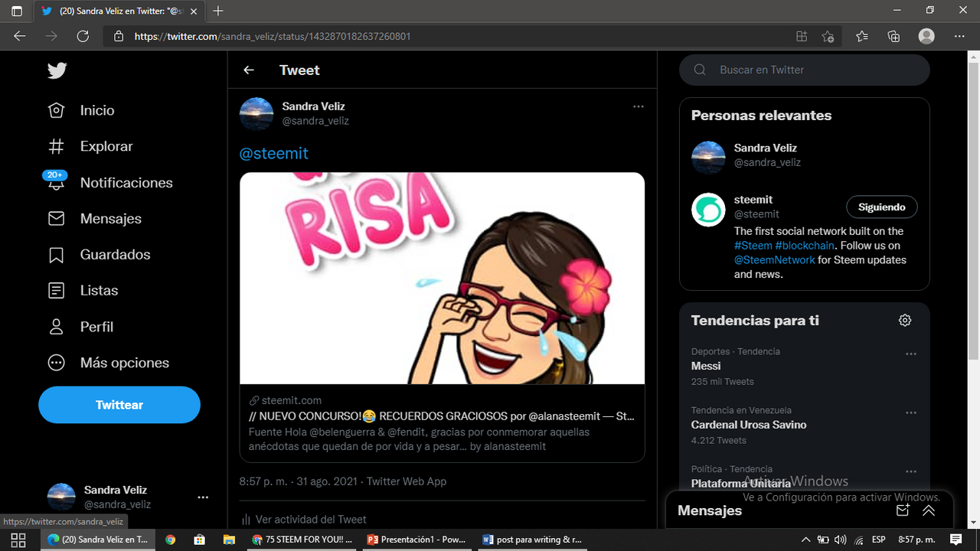
Task: Click the Twitter bird logo
Action: pos(57,70)
